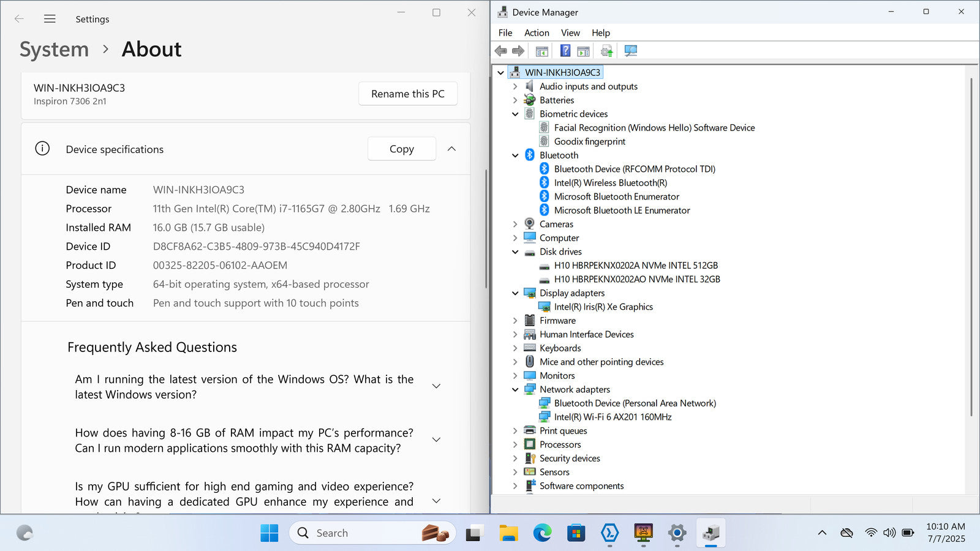This screenshot has height=551, width=980.
Task: Click Scan for hardware changes toolbar icon
Action: coord(631,51)
